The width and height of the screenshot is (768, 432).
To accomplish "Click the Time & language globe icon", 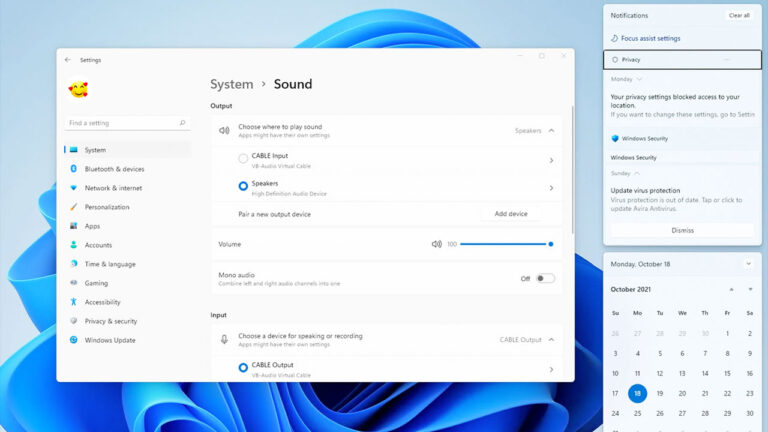I will click(73, 264).
